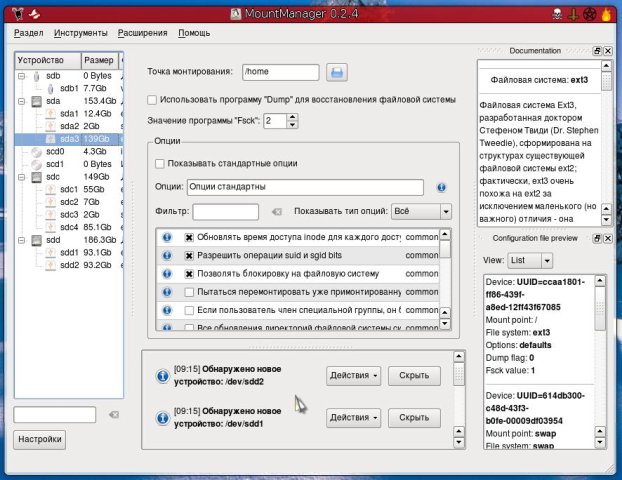Image resolution: width=622 pixels, height=480 pixels.
Task: Hide the /dev/sdd1 notification
Action: (414, 417)
